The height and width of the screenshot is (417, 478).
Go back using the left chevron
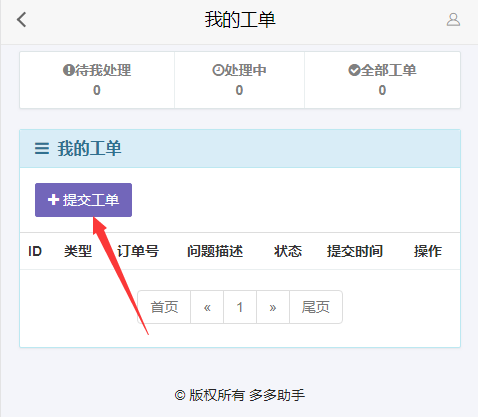click(22, 20)
